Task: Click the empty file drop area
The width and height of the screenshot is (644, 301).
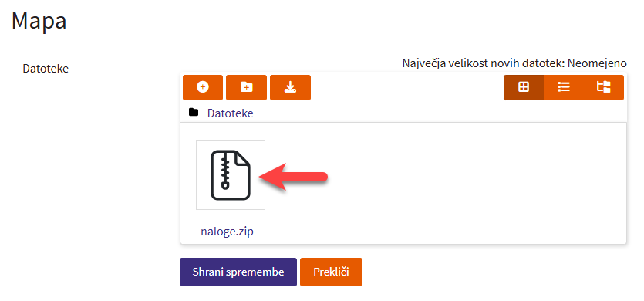Action: click(x=443, y=183)
